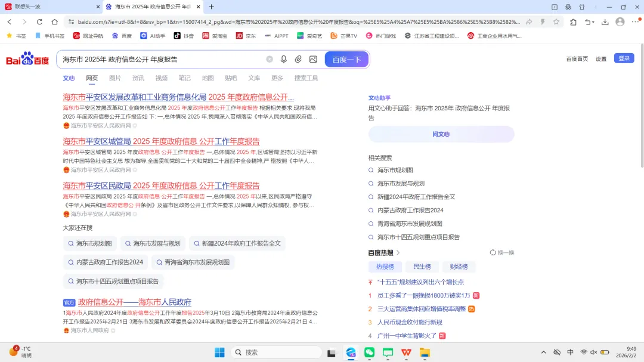Open 政府信息公开——海东市人民政府 result
The height and width of the screenshot is (362, 644).
135,302
